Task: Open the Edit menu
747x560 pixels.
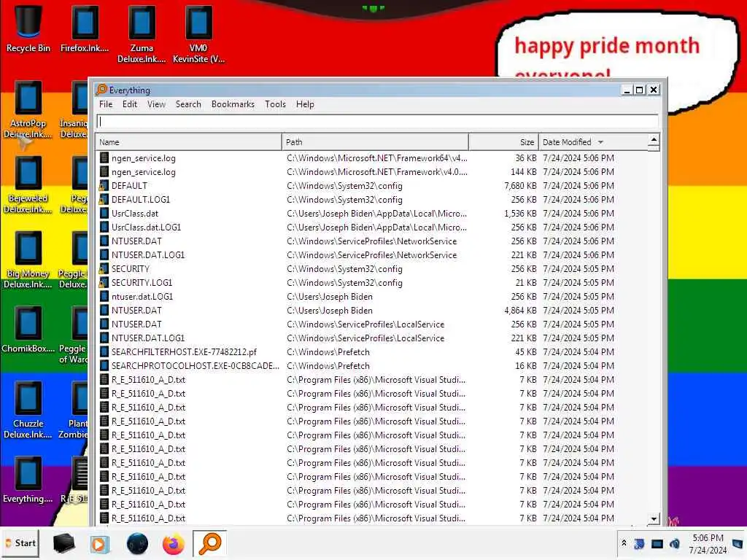Action: 130,104
